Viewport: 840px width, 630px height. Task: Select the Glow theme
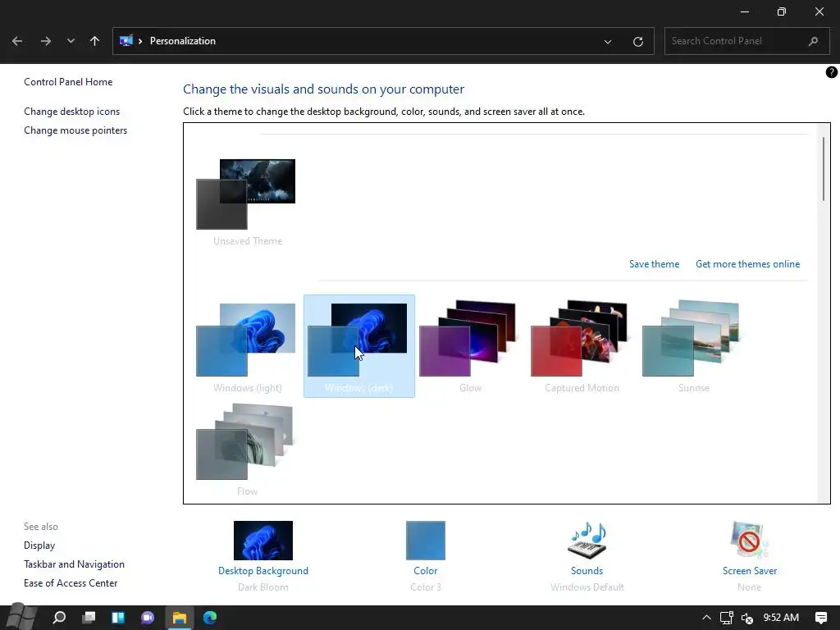coord(470,346)
